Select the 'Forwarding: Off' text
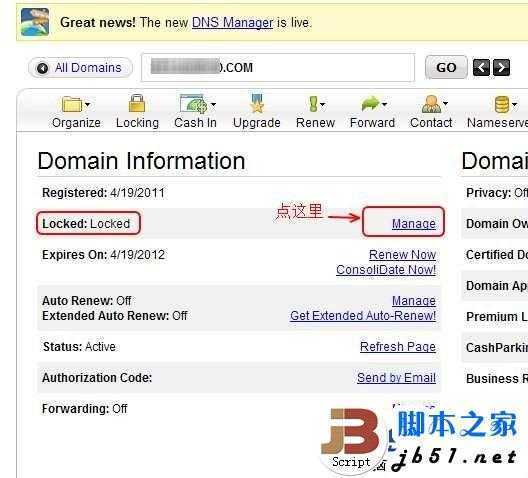Viewport: 528px width, 478px height. (85, 409)
